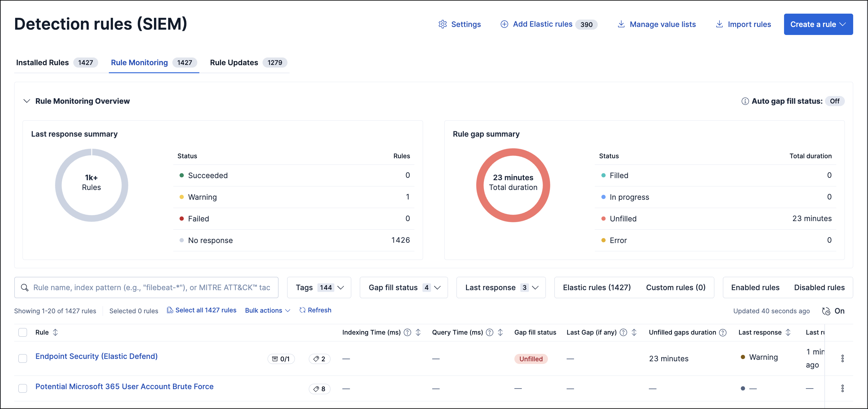Open the Endpoint Security (Elastic Defend) rule link
This screenshot has height=409, width=868.
[96, 356]
